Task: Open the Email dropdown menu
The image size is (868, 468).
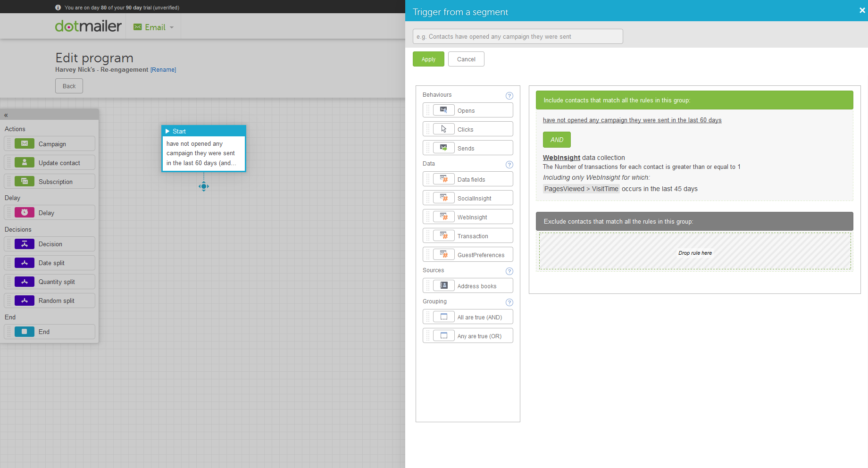Action: point(154,27)
